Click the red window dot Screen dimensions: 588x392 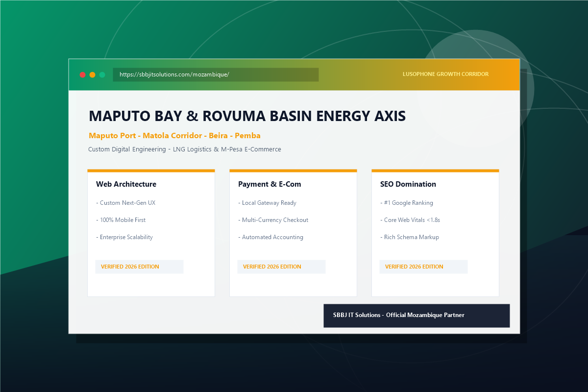tap(83, 74)
